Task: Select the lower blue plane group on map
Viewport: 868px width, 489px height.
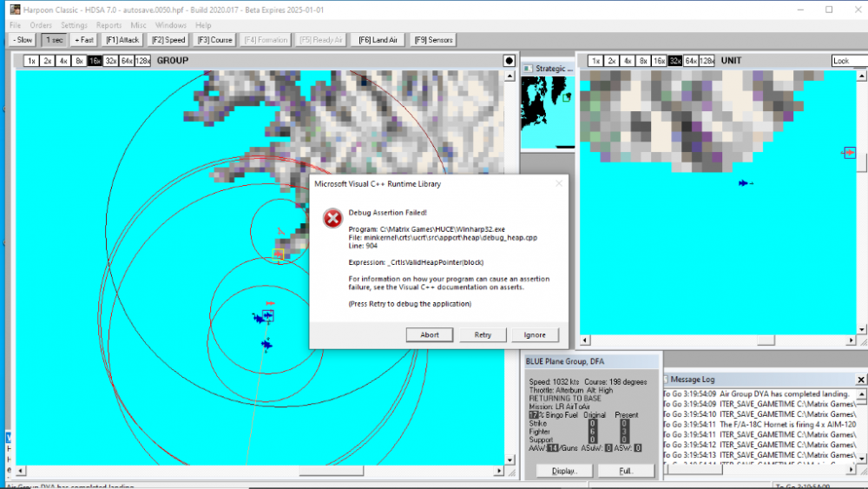Action: click(x=266, y=345)
